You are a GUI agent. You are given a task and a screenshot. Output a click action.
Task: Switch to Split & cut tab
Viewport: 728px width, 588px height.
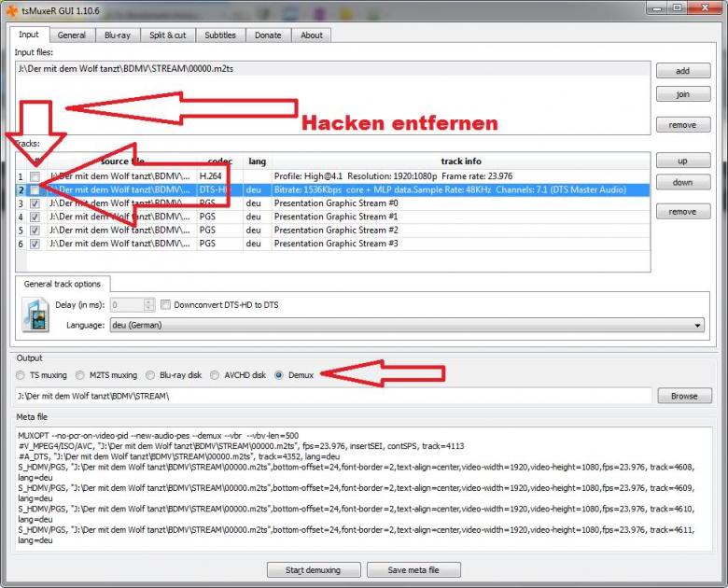click(x=168, y=35)
